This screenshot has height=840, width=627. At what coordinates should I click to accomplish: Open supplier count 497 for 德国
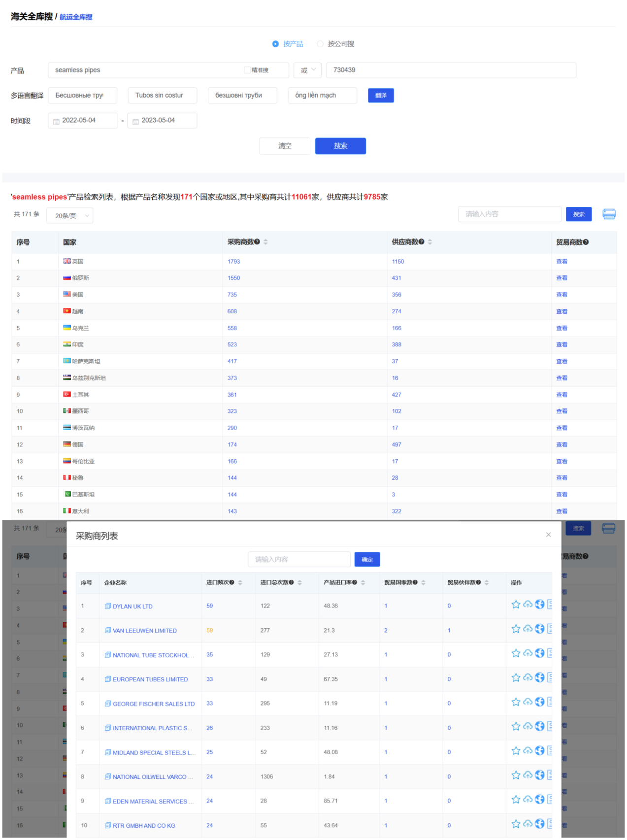tap(396, 445)
